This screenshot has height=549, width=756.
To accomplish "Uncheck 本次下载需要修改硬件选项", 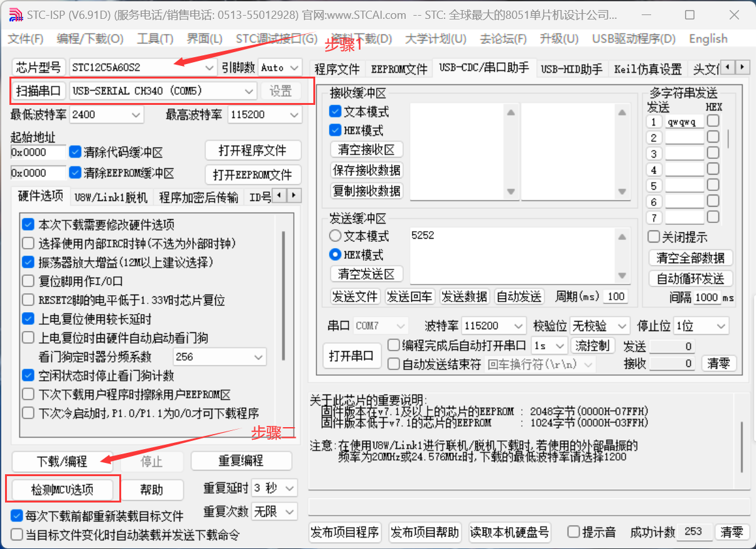I will coord(28,224).
